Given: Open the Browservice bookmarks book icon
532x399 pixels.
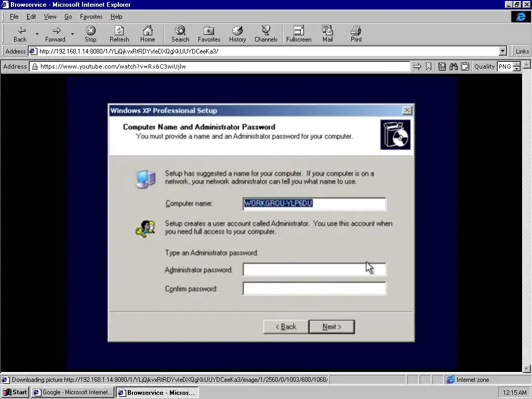Looking at the screenshot, I should pyautogui.click(x=442, y=66).
